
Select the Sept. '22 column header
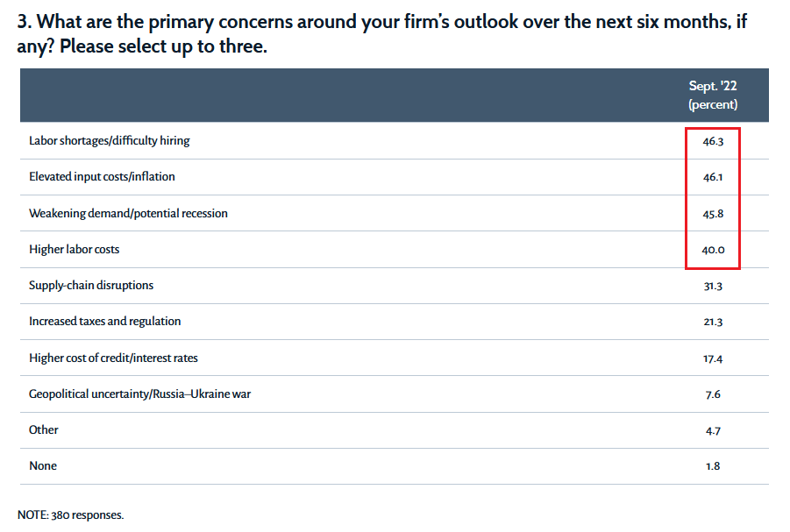[713, 95]
